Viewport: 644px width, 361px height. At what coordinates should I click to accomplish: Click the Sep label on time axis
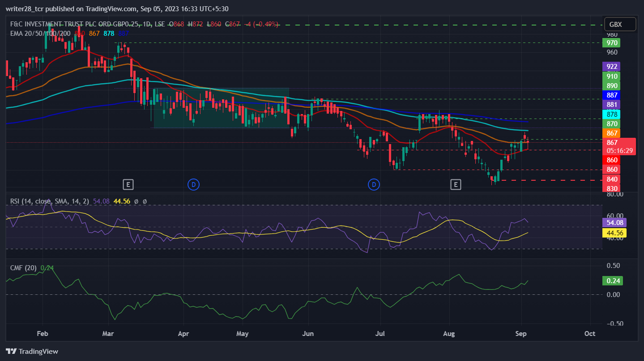[x=521, y=334]
